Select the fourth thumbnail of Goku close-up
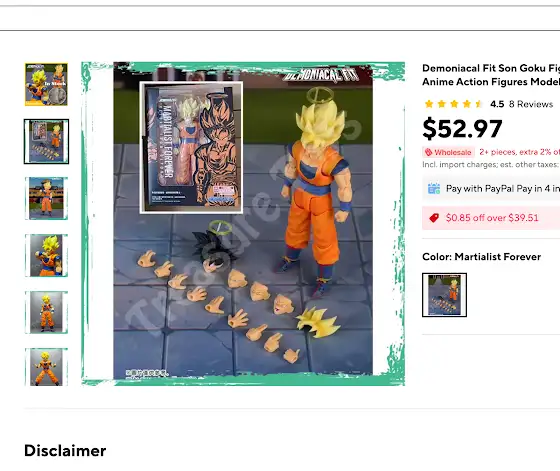Screen dimensions: 560x471 pos(46,255)
